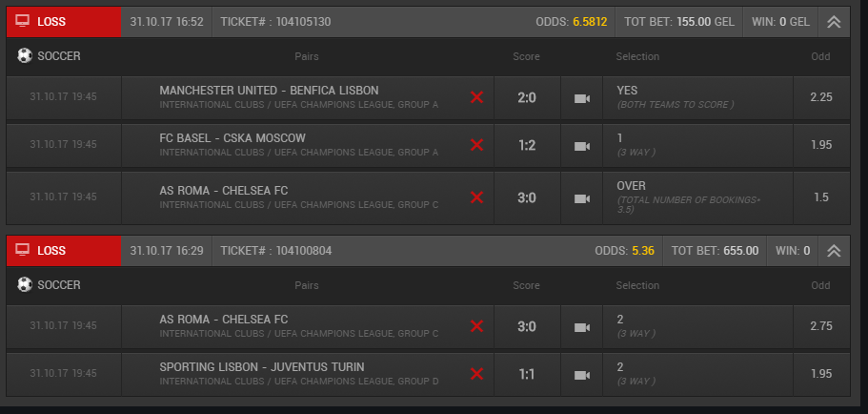868x414 pixels.
Task: Collapse ticket 104105130 with the double chevron
Action: point(834,22)
